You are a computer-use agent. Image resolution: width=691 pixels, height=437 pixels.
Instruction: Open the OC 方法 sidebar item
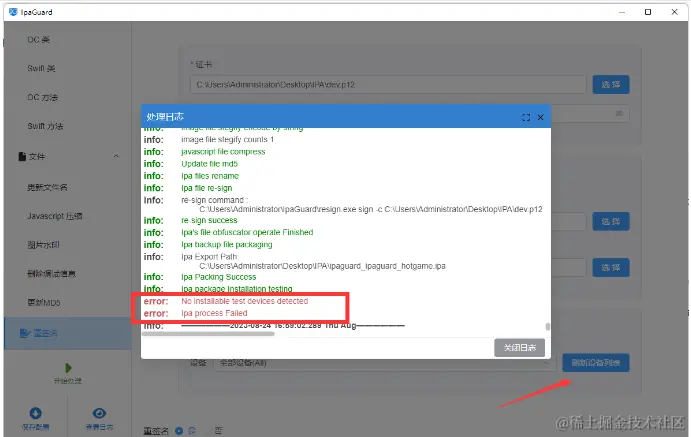click(x=43, y=97)
